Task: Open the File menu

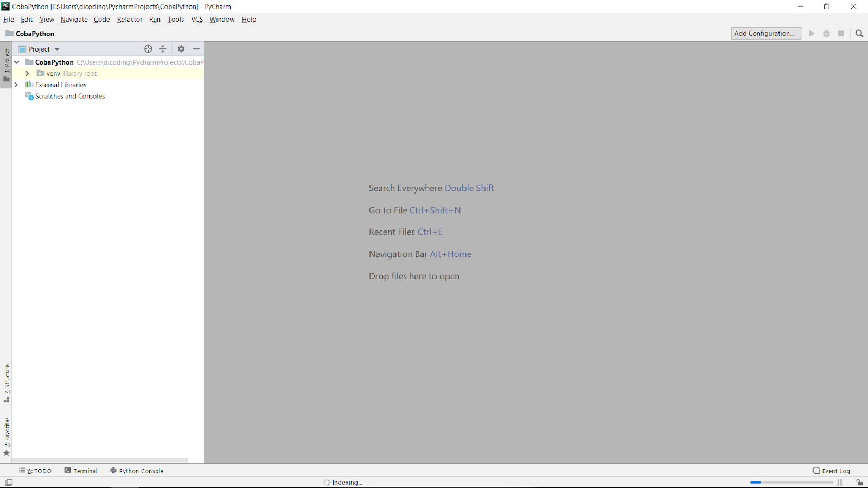Action: pos(9,20)
